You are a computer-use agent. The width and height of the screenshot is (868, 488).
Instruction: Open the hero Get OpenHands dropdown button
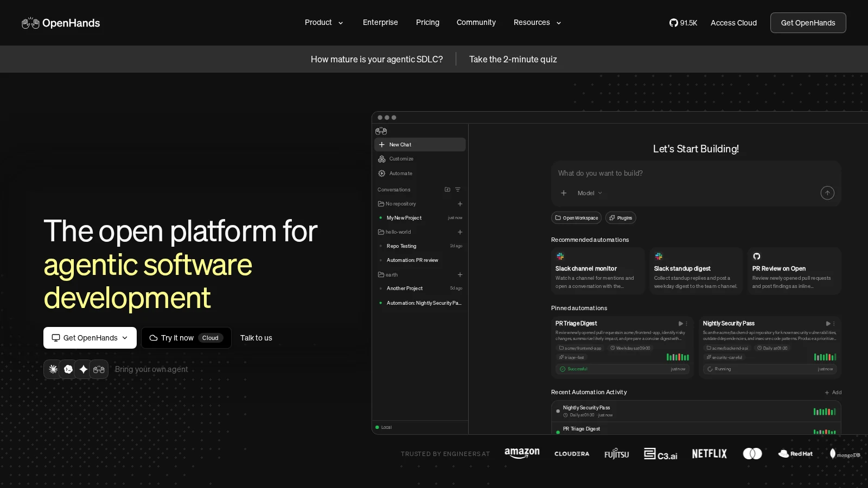(x=90, y=338)
